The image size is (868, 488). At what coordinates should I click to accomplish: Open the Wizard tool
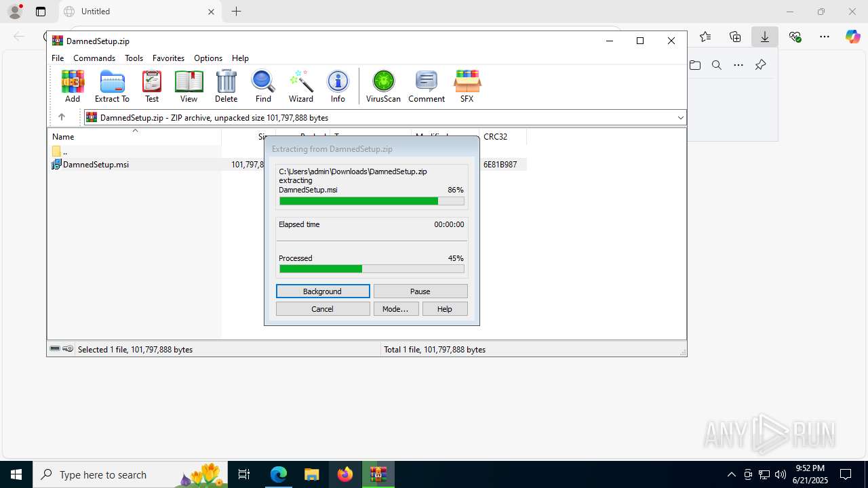pos(301,86)
